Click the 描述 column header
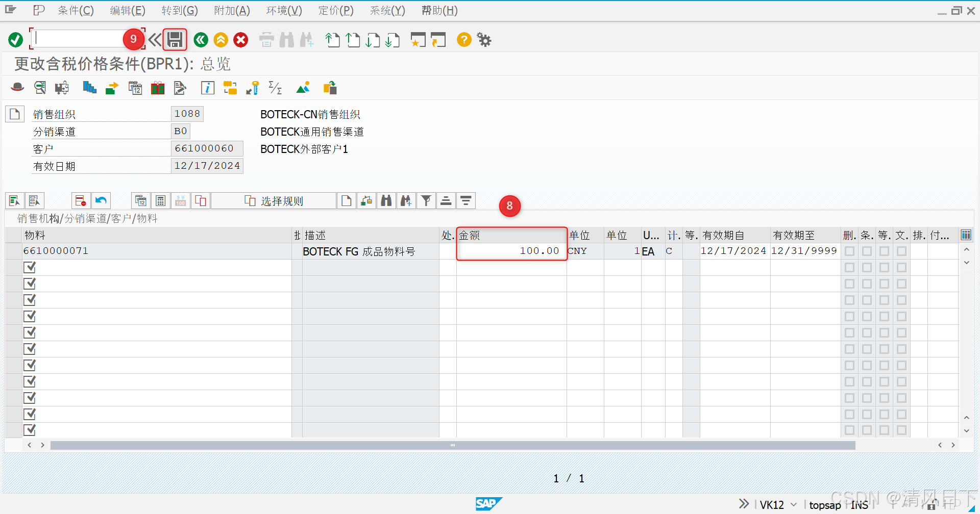 (371, 235)
